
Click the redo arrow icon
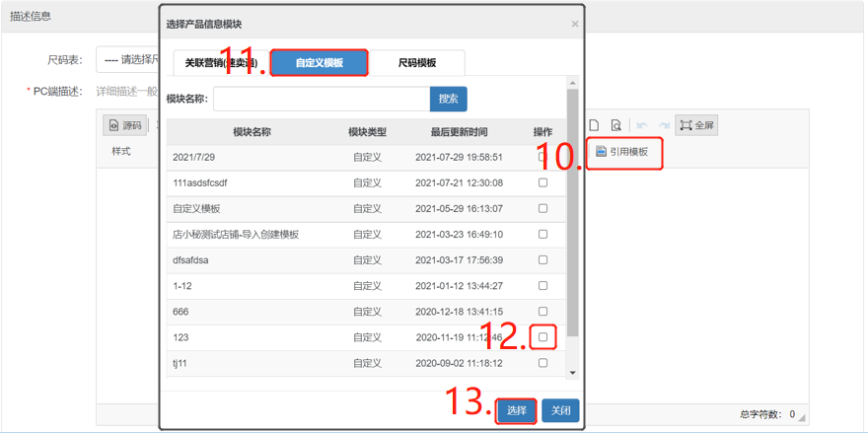[664, 125]
